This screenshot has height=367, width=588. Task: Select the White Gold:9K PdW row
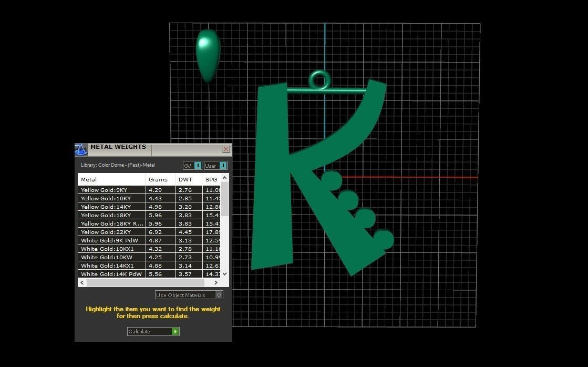pyautogui.click(x=149, y=240)
